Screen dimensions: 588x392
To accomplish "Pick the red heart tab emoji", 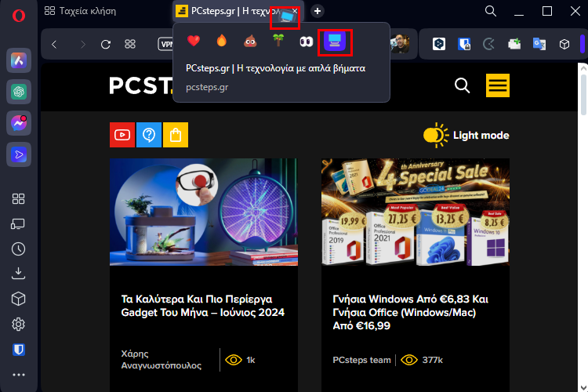I will [194, 41].
